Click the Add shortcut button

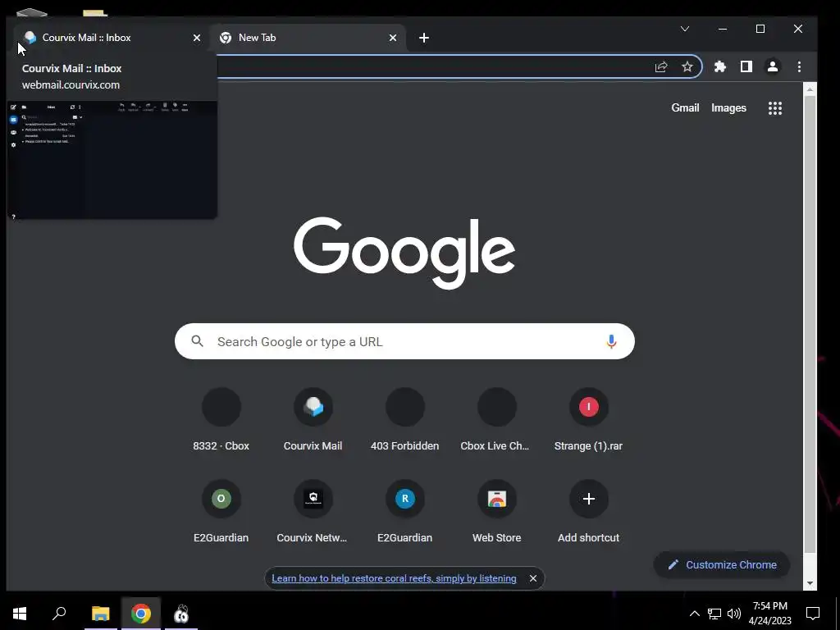[x=589, y=513]
